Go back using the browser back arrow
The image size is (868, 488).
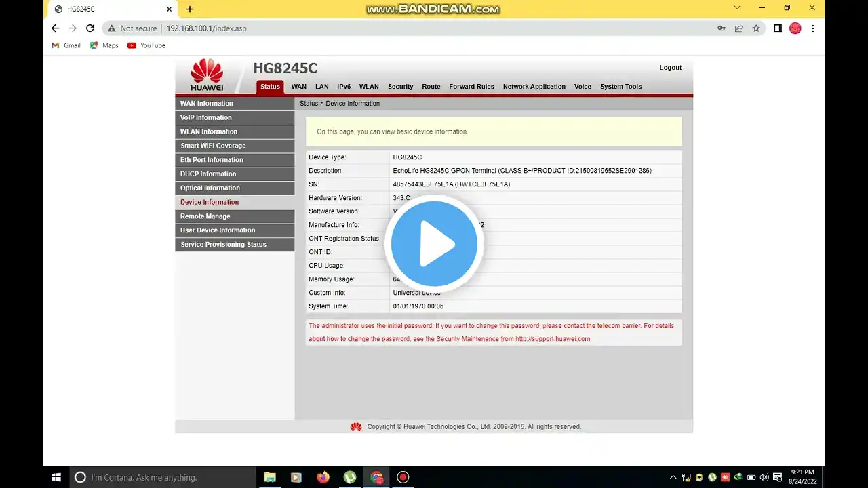pyautogui.click(x=56, y=28)
